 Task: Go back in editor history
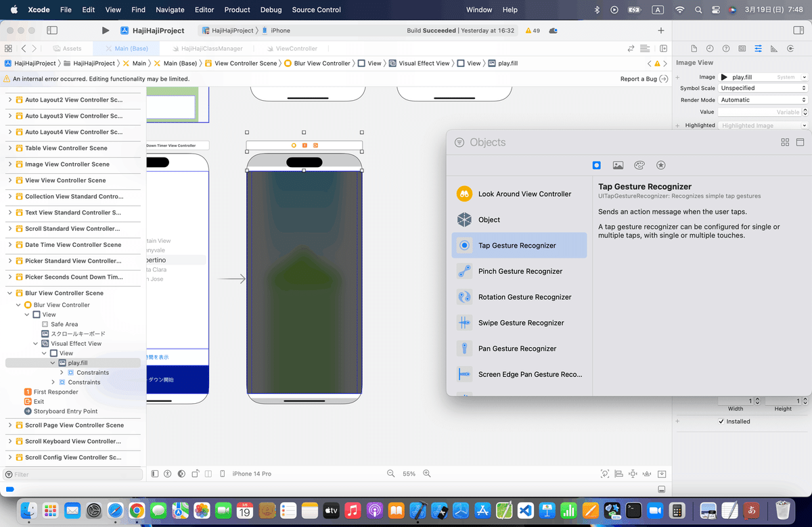[24, 49]
